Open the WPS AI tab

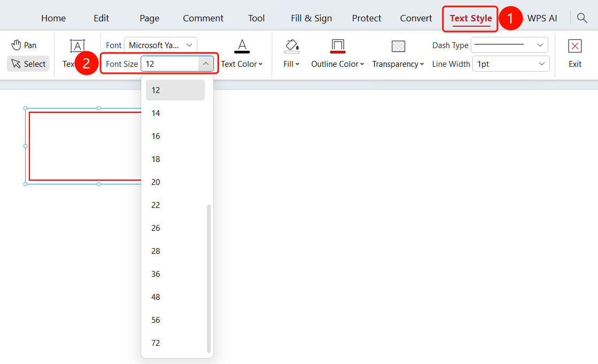point(542,18)
